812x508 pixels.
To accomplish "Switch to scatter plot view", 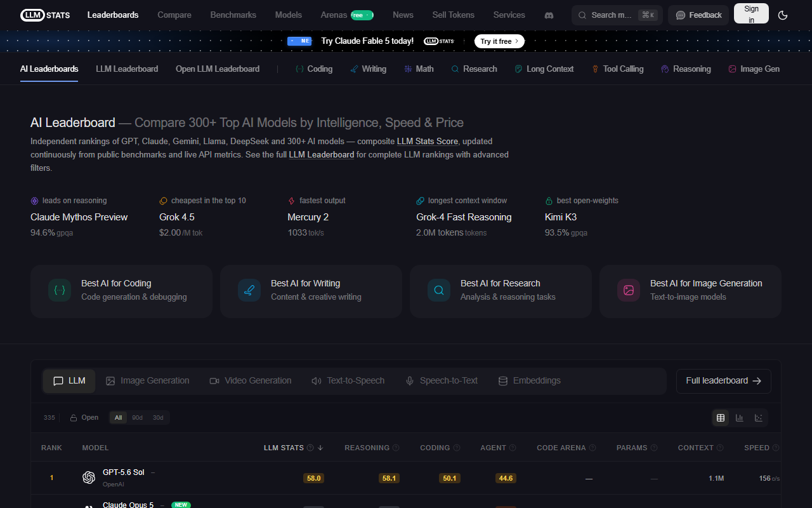I will 759,417.
